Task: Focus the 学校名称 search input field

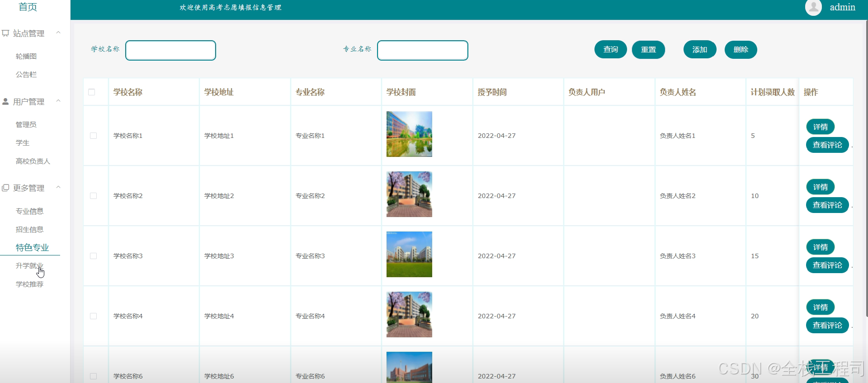Action: click(x=170, y=50)
